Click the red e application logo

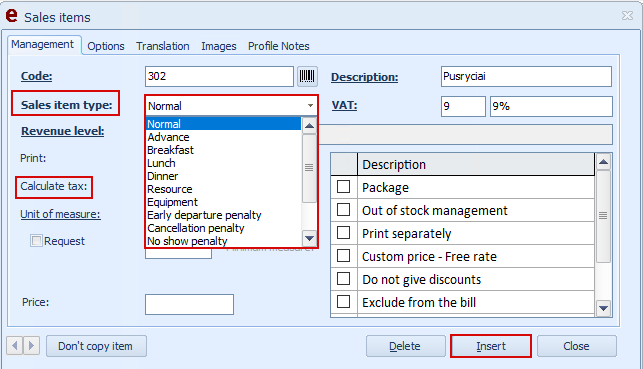(x=11, y=16)
